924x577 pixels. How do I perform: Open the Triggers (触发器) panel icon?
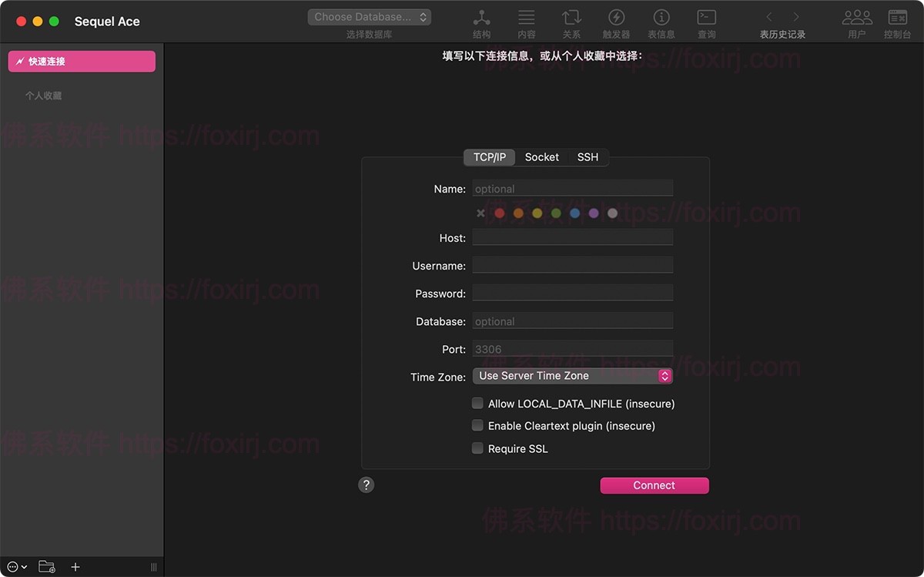[x=615, y=17]
